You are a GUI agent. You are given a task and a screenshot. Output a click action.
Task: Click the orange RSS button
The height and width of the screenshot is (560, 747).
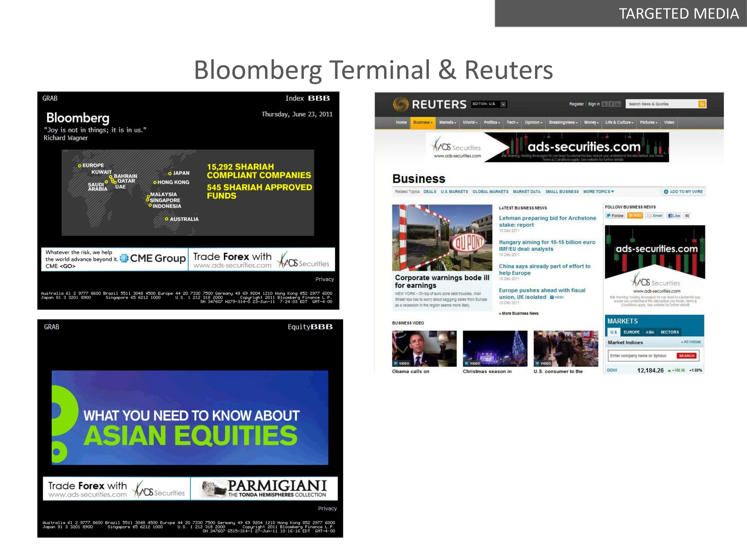click(x=635, y=216)
